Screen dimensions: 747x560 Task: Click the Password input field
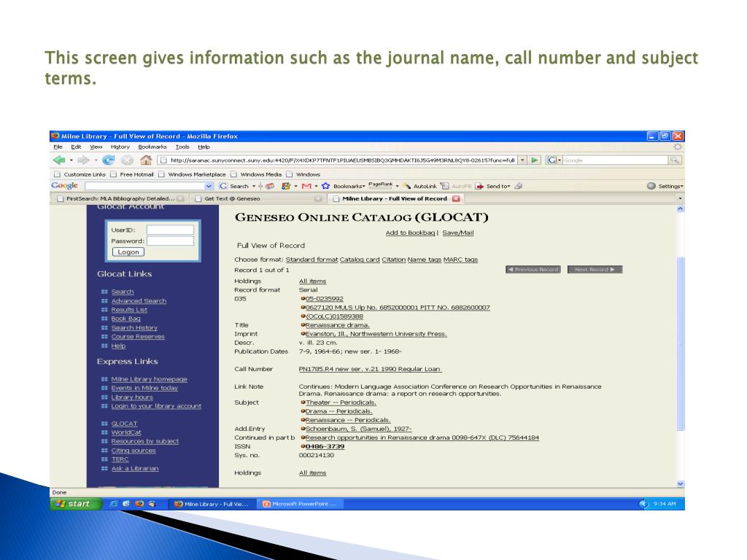170,241
